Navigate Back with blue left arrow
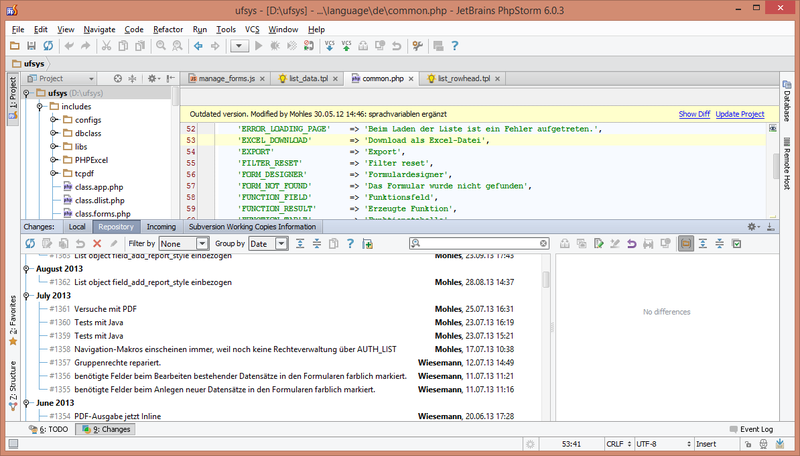The image size is (800, 456). (198, 46)
